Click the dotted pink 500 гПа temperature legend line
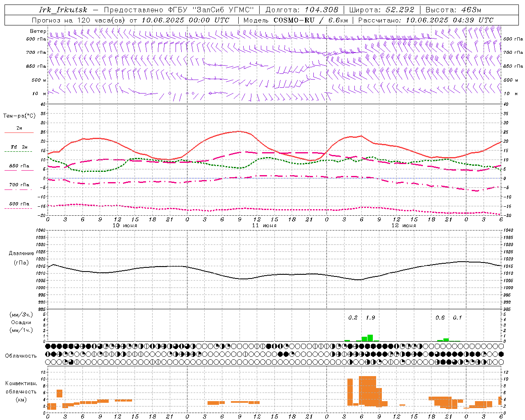 (x=18, y=208)
